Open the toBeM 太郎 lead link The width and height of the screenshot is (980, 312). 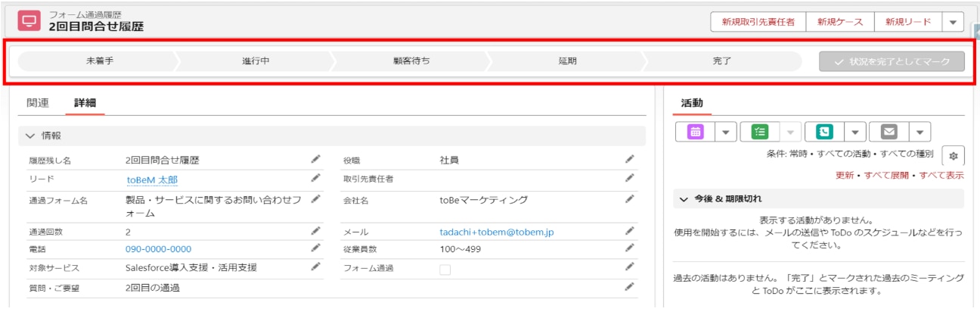tap(152, 179)
